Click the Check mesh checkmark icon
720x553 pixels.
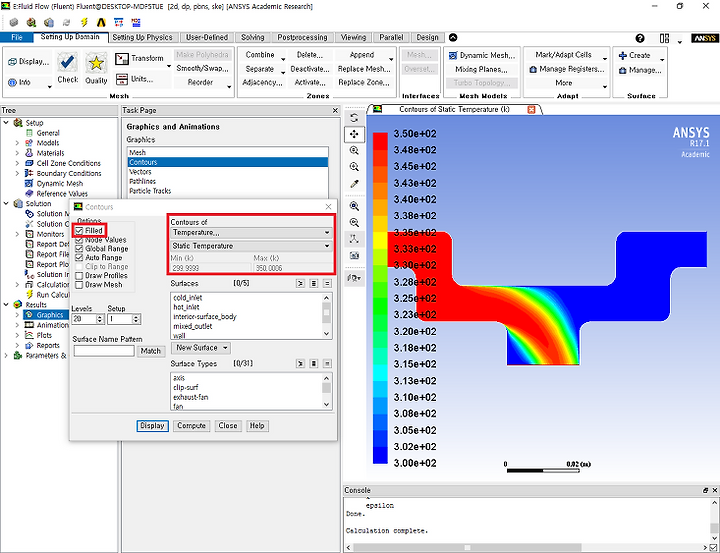click(x=68, y=63)
